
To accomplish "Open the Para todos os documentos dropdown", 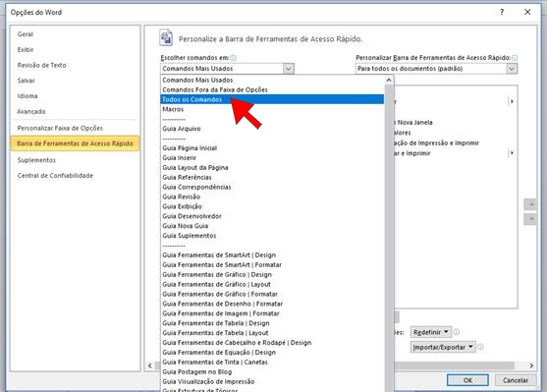I will 436,69.
